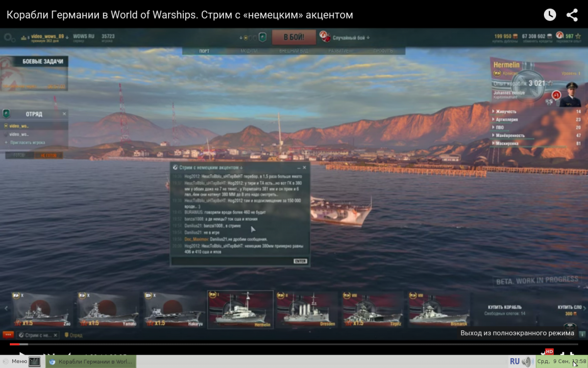Click the red chat channels icon
This screenshot has width=588, height=368.
(x=8, y=335)
